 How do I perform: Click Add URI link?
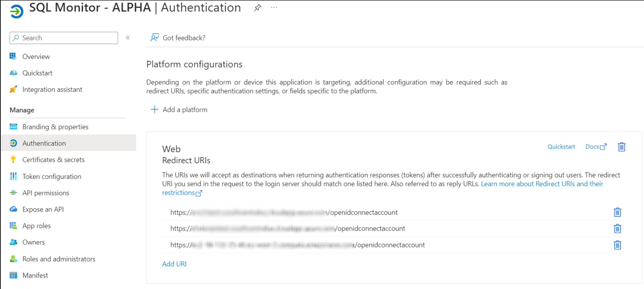[x=174, y=264]
